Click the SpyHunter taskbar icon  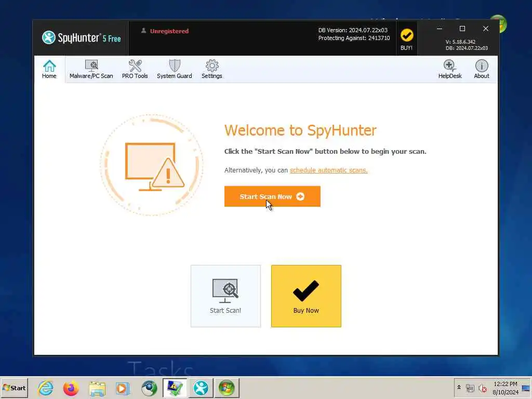(201, 388)
